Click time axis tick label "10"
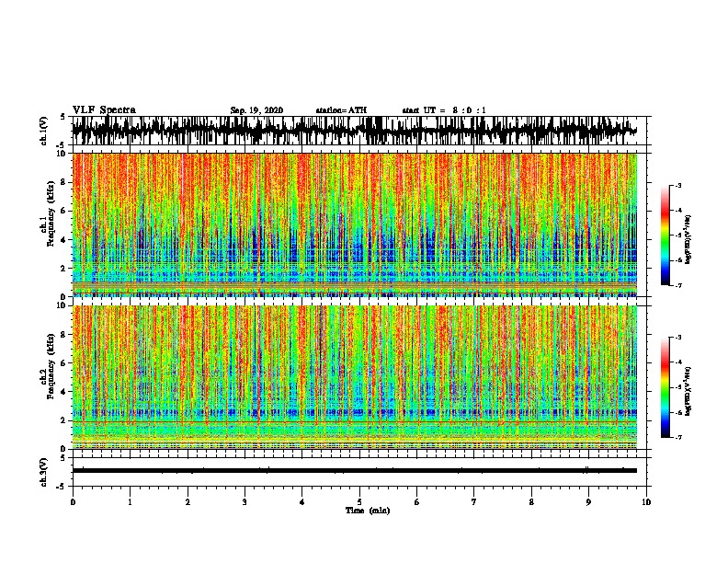 pyautogui.click(x=646, y=502)
